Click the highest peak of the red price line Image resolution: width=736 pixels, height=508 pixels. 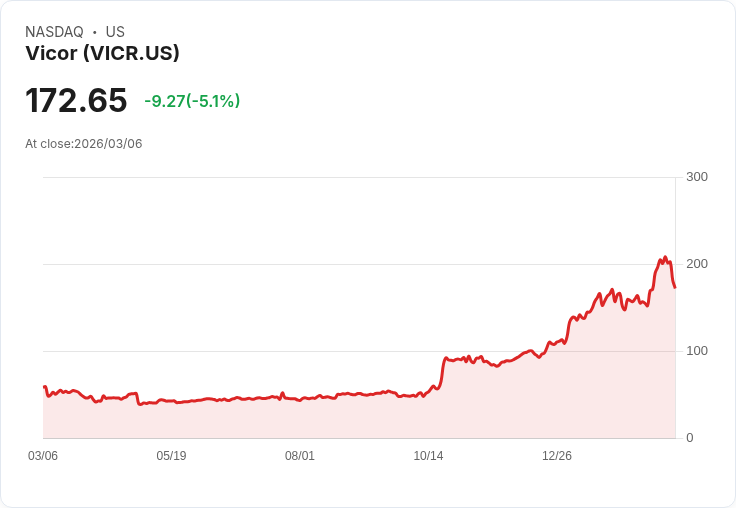click(665, 257)
